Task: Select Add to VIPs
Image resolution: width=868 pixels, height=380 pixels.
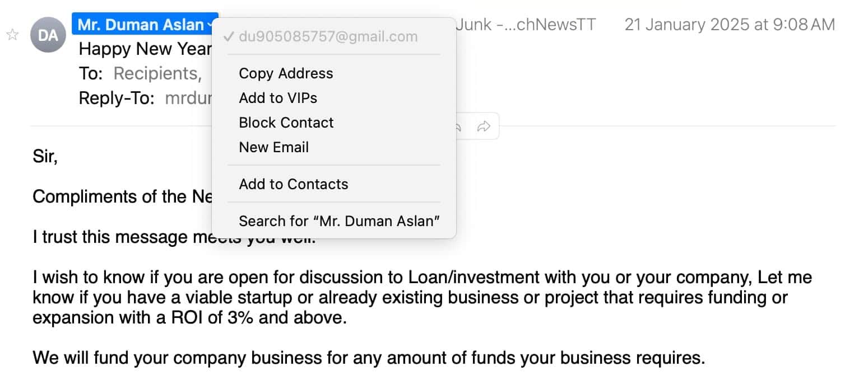Action: (278, 98)
